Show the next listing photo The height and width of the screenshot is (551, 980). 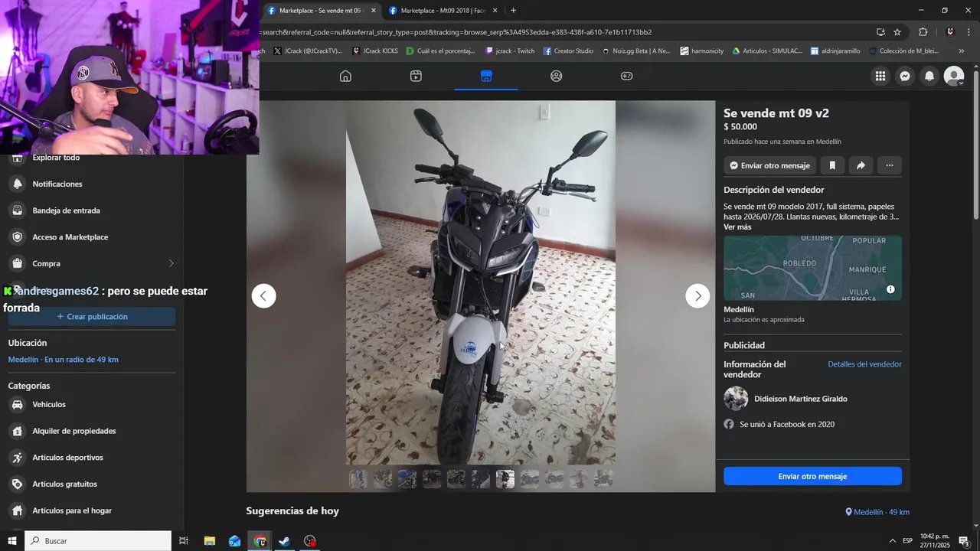697,295
